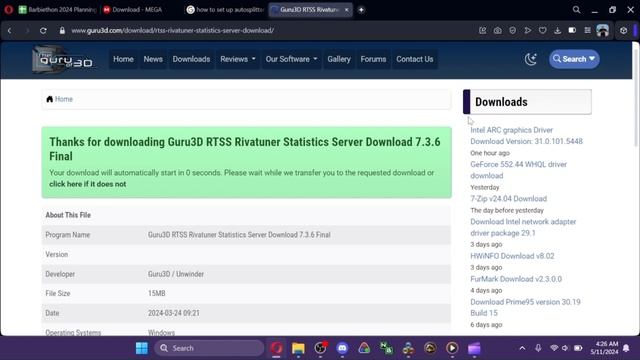Open the Gallery nav item
Screen dimensions: 640x360
(339, 59)
